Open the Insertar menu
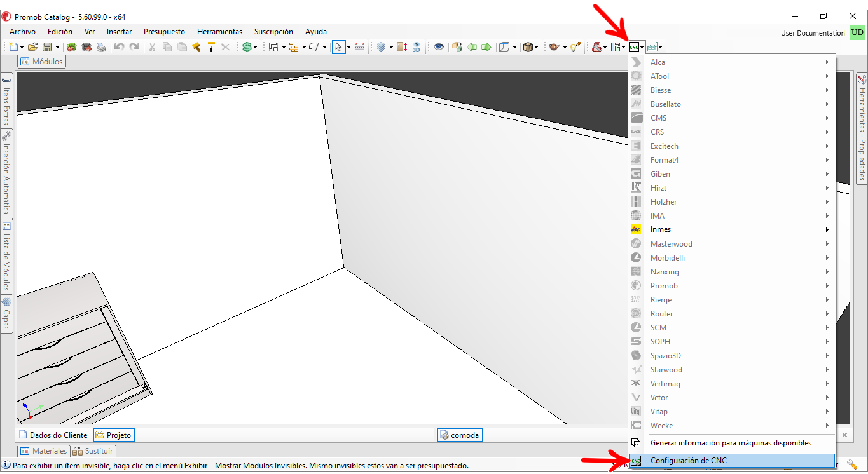This screenshot has height=474, width=868. (119, 32)
